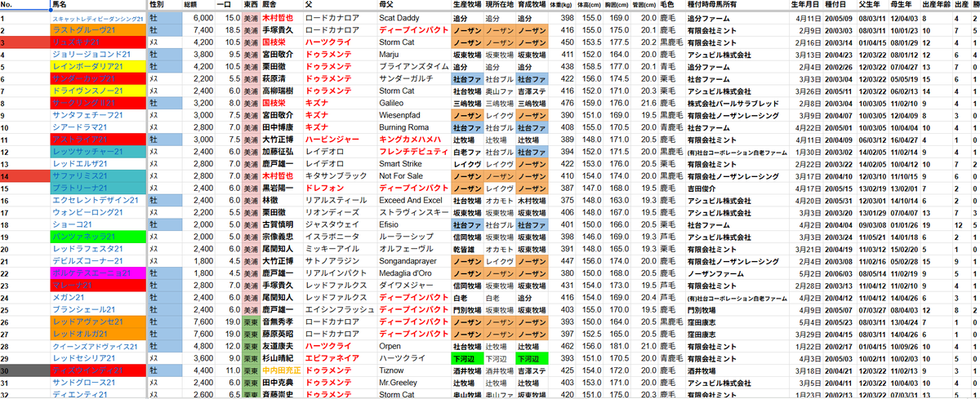
Task: Click the レッドセシリア21 cell
Action: [x=99, y=358]
